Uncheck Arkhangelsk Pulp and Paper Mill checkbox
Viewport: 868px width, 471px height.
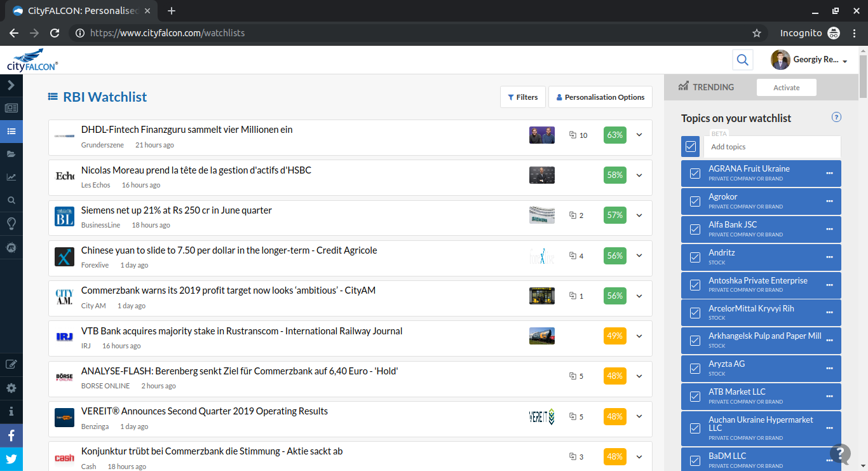[x=695, y=340]
